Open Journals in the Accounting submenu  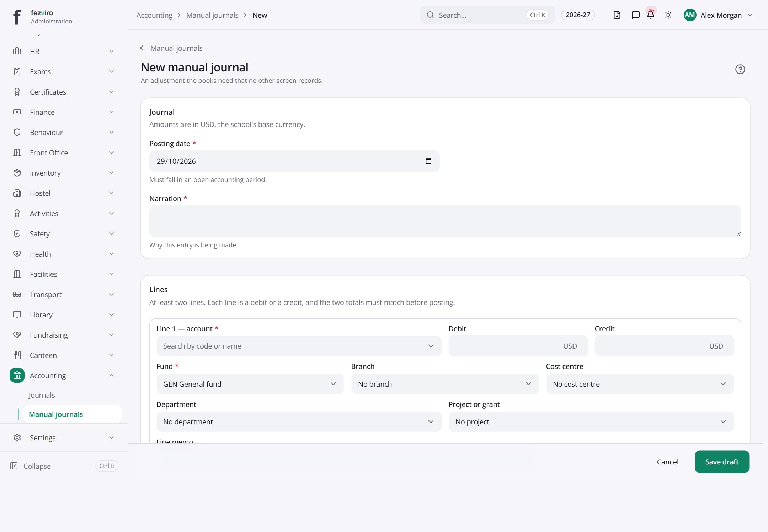tap(42, 395)
